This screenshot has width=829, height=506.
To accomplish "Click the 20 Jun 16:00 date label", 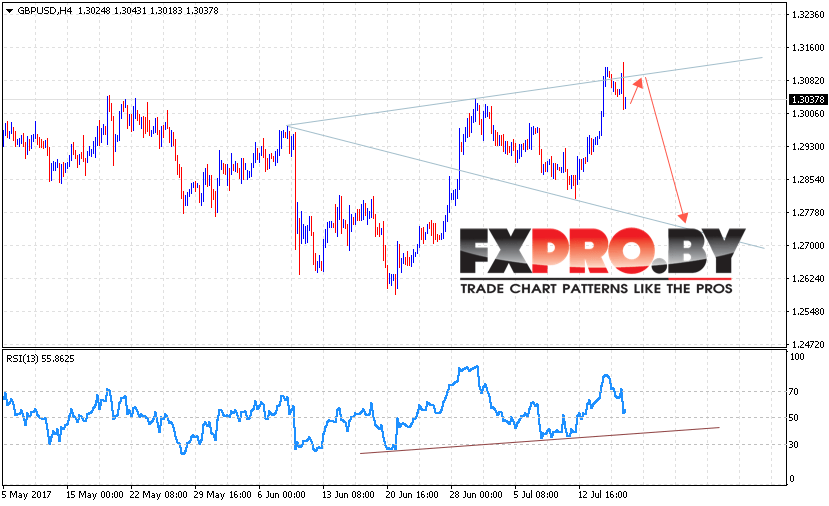I will click(x=412, y=495).
